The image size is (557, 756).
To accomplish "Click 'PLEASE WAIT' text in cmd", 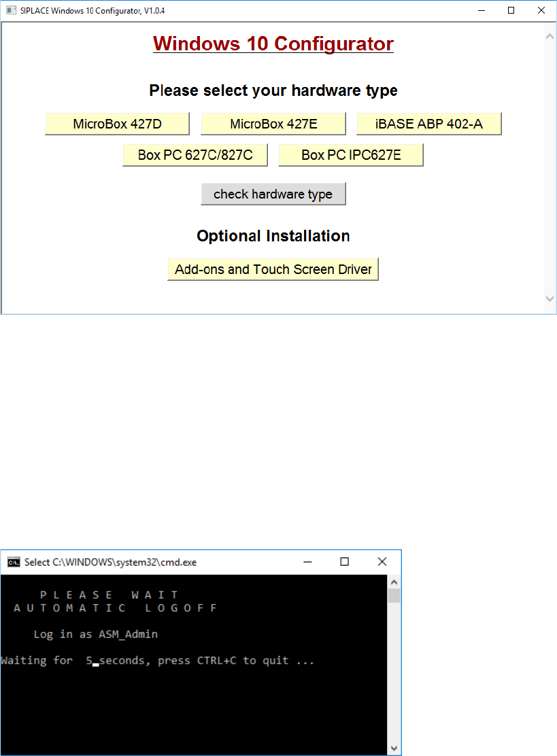I will [109, 595].
